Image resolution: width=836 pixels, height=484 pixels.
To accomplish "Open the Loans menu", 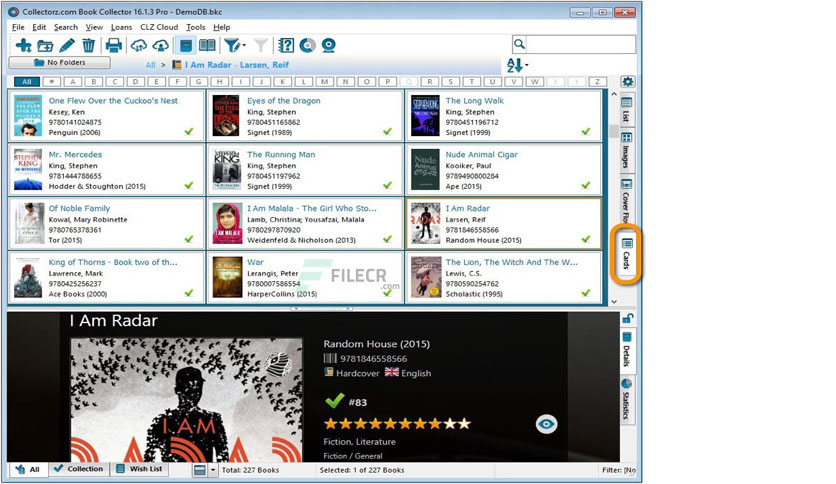I will [122, 27].
